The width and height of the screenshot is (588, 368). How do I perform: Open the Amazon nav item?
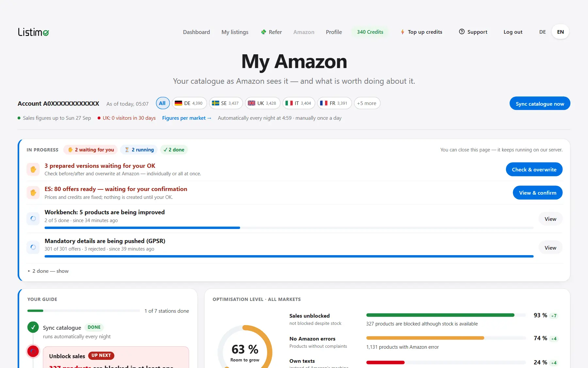[304, 32]
